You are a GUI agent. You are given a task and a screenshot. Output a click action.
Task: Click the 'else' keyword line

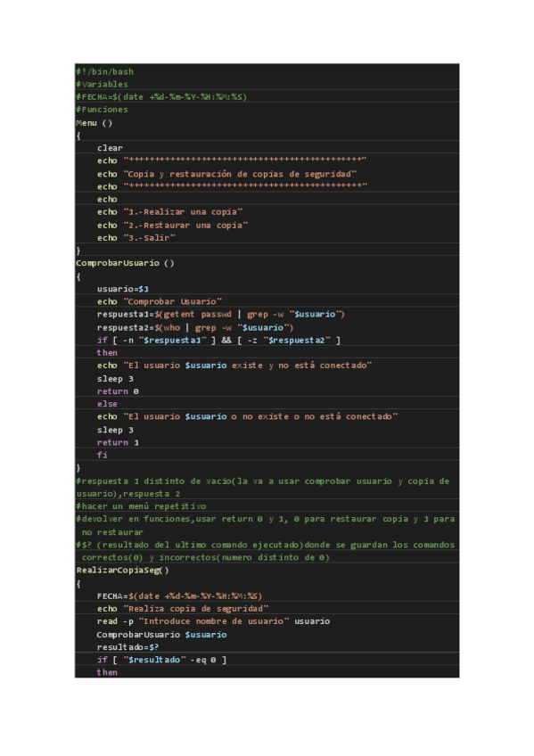coord(107,404)
